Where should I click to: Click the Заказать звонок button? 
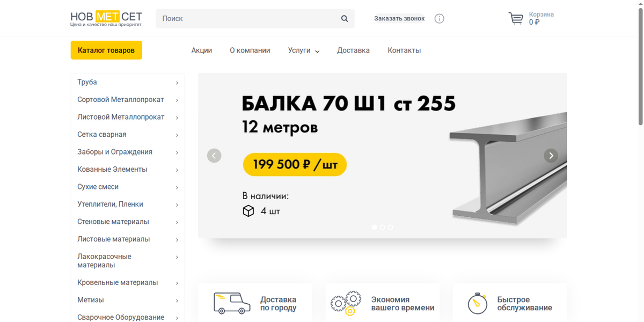pos(399,18)
